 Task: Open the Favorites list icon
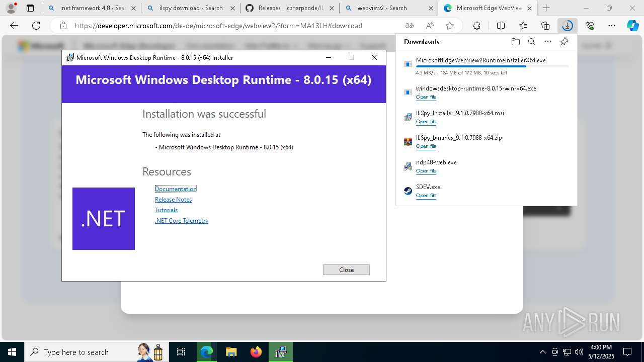(x=523, y=26)
